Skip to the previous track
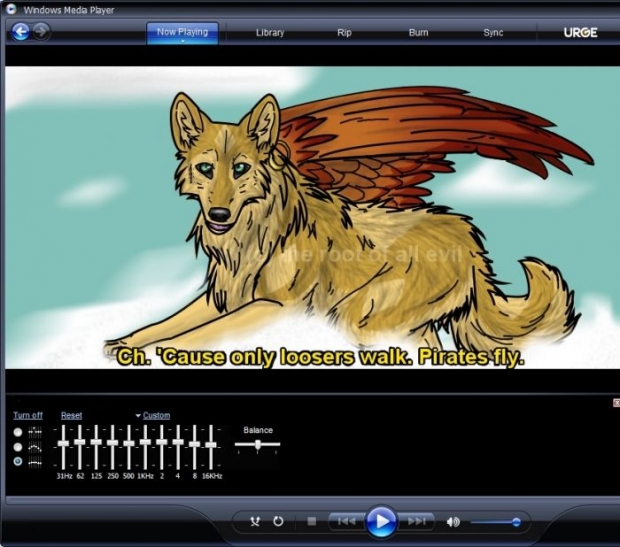Image resolution: width=620 pixels, height=547 pixels. (x=346, y=521)
